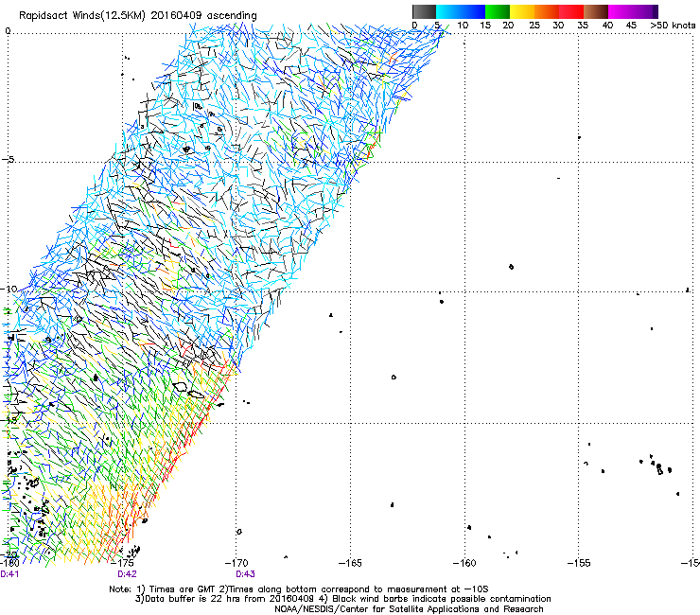Click the purple '0:41' pass time label
The height and width of the screenshot is (615, 700).
point(9,574)
